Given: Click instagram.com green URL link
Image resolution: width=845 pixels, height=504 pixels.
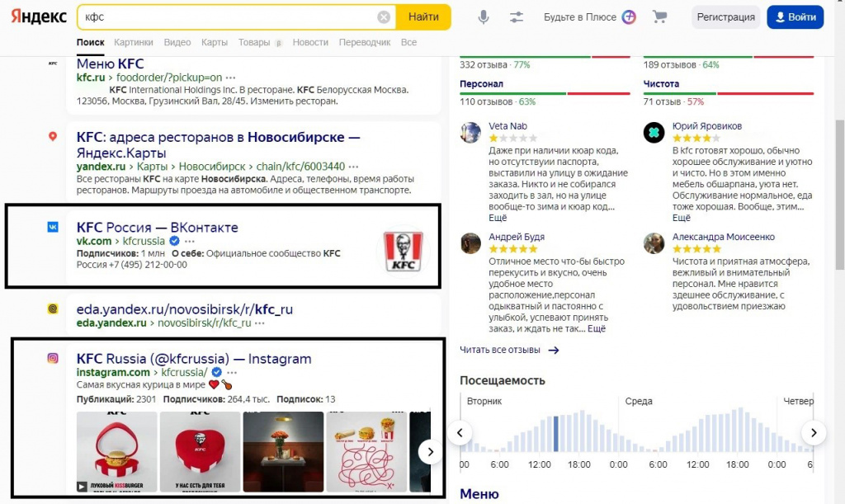Looking at the screenshot, I should [x=113, y=373].
